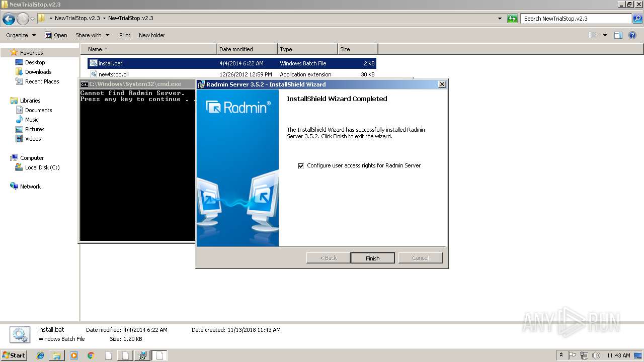The height and width of the screenshot is (362, 644).
Task: Click the volume speaker tray icon
Action: click(596, 355)
